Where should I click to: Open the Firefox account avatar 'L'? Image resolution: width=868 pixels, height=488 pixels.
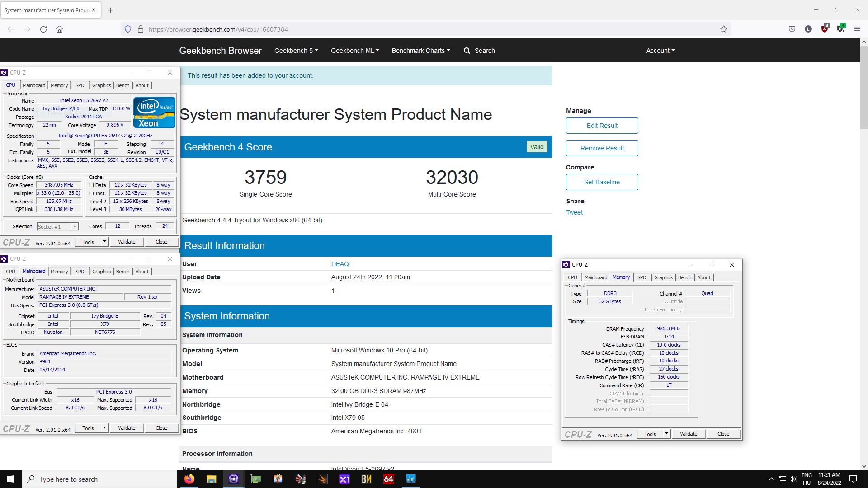point(808,29)
